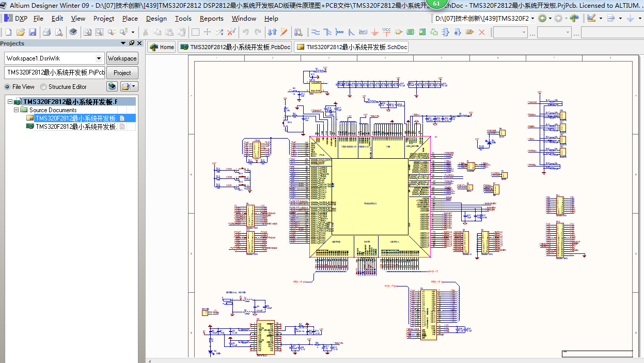Place a part gate icon
644x363 pixels.
[x=399, y=32]
